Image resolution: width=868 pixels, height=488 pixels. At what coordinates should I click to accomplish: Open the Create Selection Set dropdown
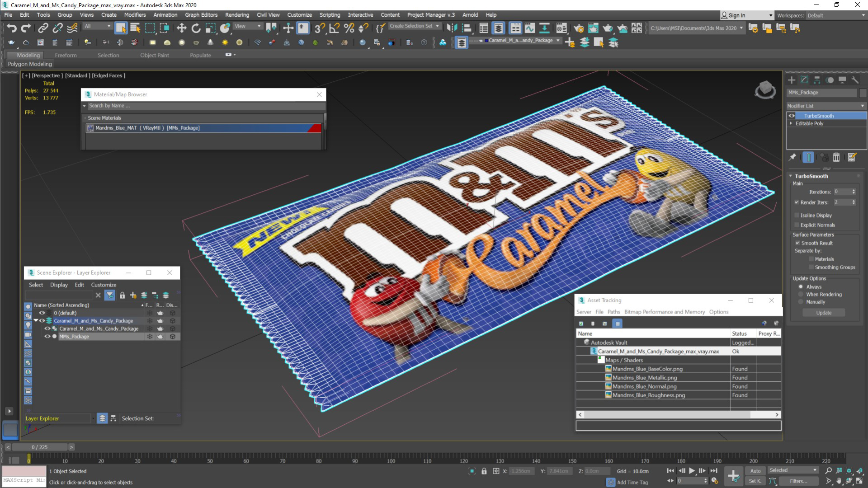(x=415, y=26)
